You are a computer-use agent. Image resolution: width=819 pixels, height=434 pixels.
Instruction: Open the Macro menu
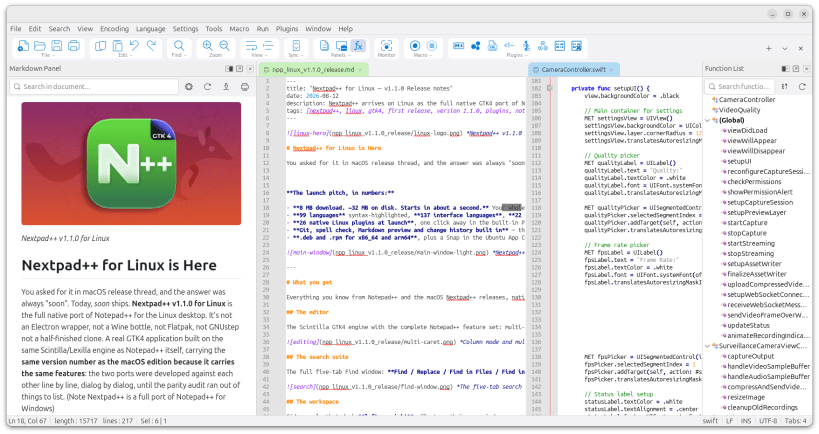(x=239, y=29)
